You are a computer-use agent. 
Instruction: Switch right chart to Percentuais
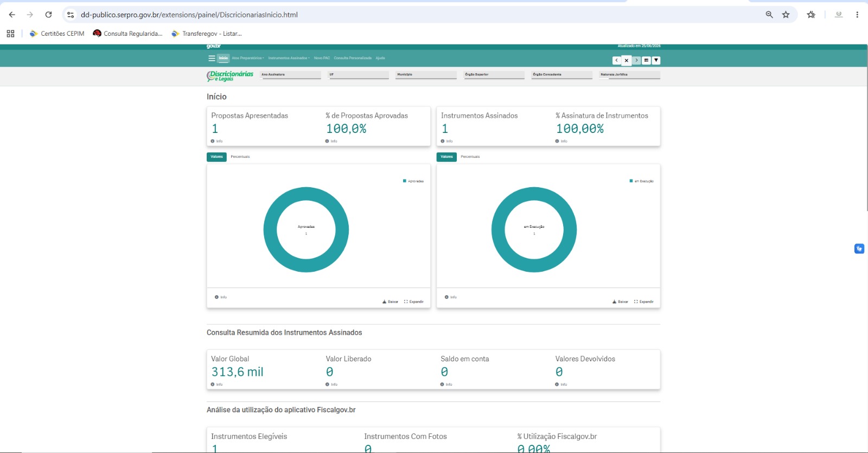(x=470, y=157)
